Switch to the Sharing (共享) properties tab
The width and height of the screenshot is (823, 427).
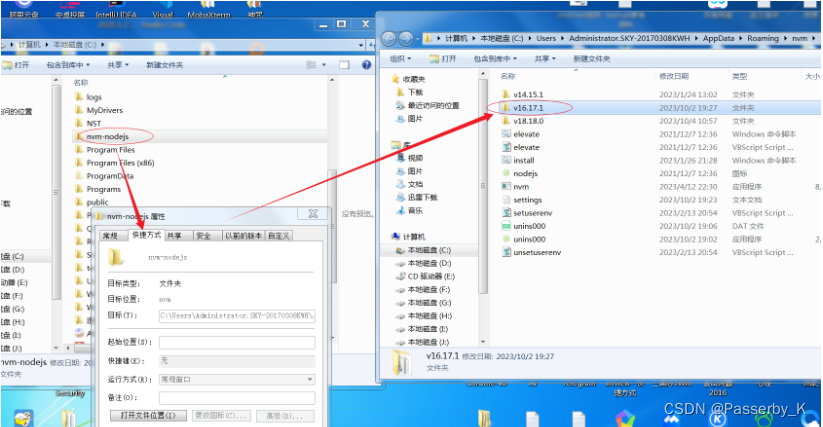point(175,236)
